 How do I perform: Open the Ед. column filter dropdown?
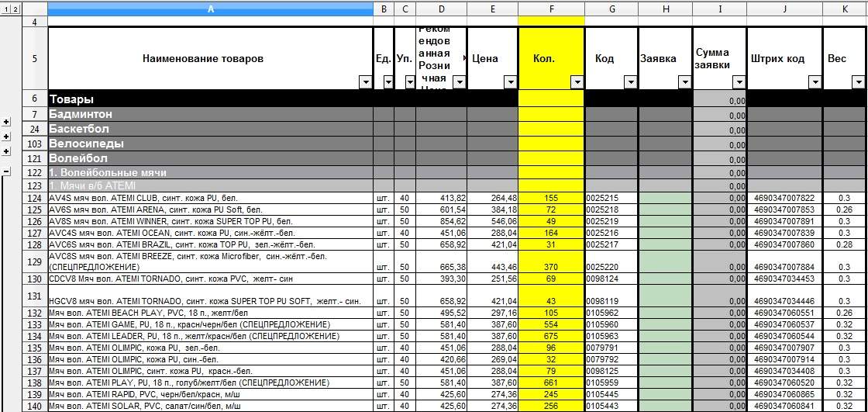coord(388,82)
